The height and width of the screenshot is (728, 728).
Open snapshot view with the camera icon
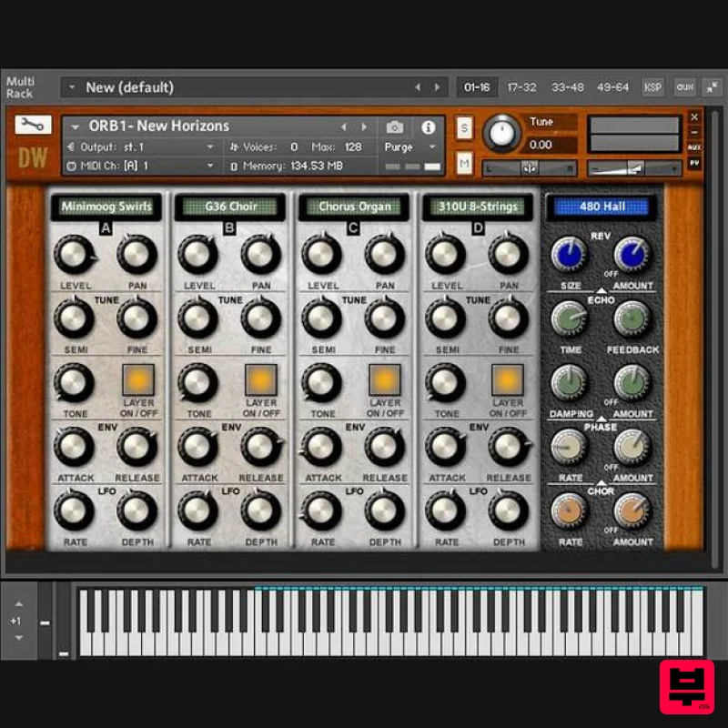click(395, 127)
